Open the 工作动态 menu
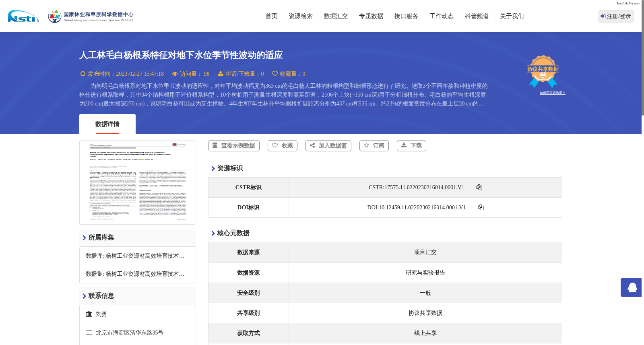644x345 pixels. click(x=442, y=16)
